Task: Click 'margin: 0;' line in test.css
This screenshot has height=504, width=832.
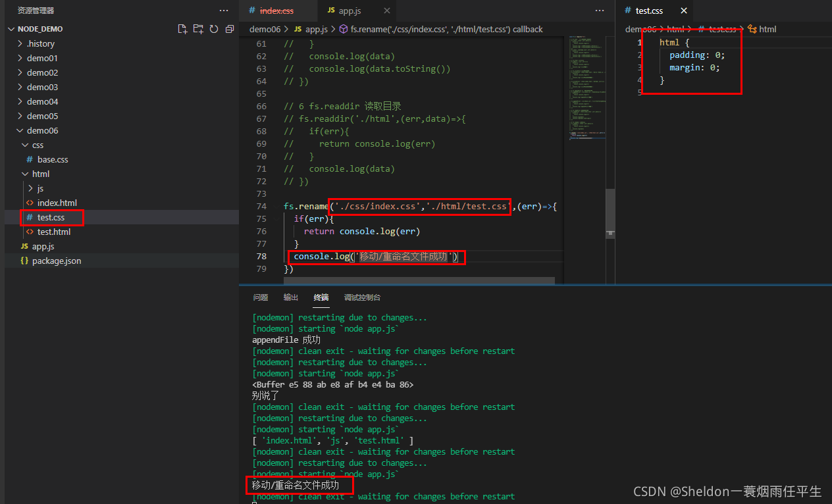Action: click(694, 68)
